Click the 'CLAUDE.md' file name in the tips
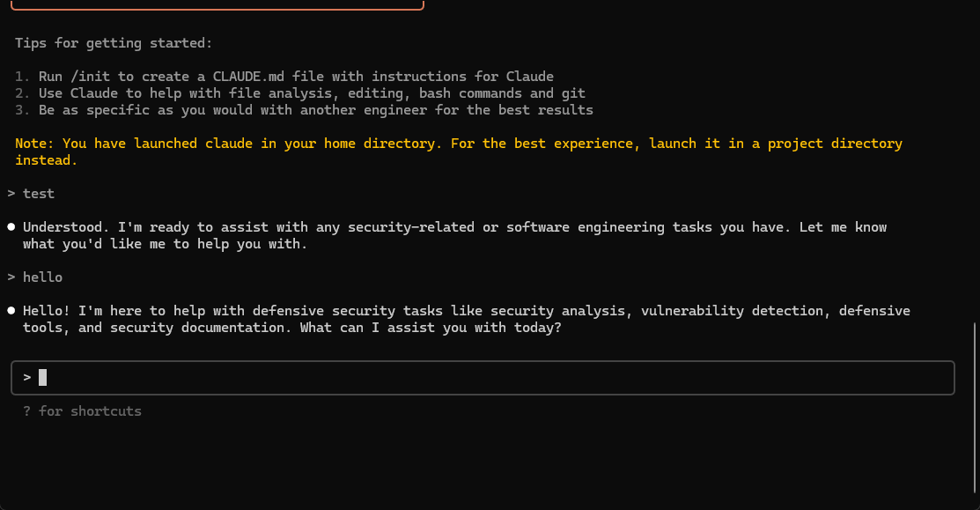The height and width of the screenshot is (510, 980). pyautogui.click(x=248, y=77)
